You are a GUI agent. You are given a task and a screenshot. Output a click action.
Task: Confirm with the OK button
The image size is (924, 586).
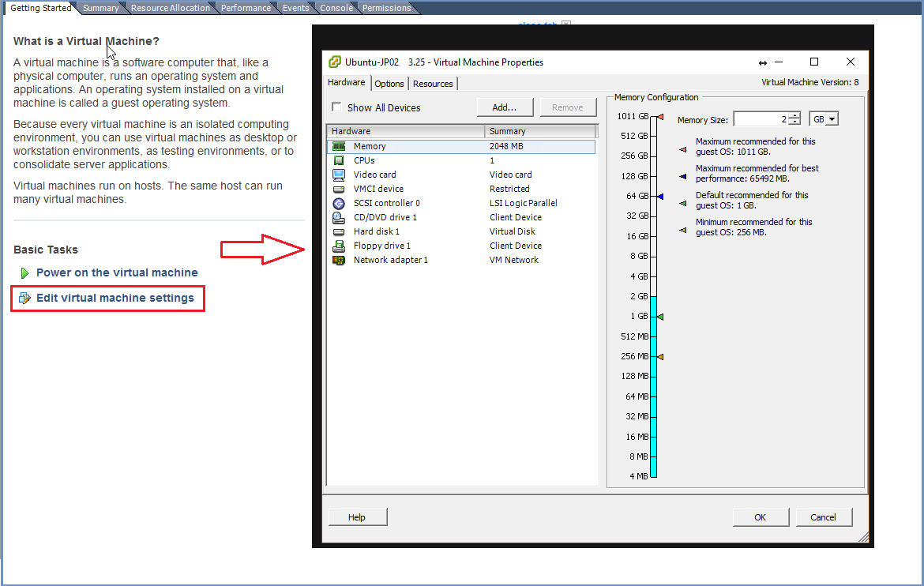[x=761, y=517]
